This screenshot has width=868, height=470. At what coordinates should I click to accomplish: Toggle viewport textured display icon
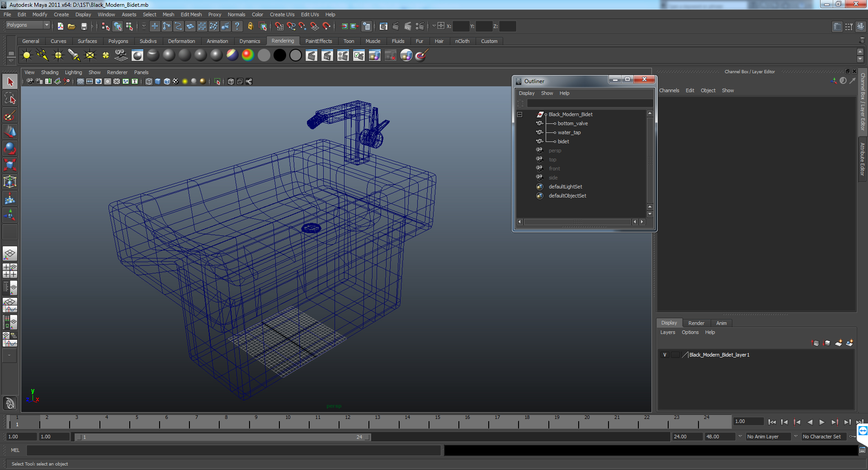tap(176, 81)
